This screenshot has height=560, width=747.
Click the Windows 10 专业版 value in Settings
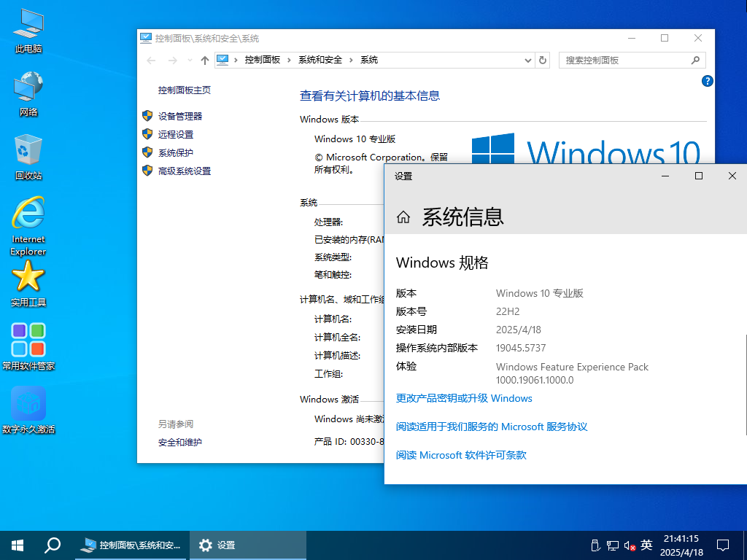click(x=539, y=293)
